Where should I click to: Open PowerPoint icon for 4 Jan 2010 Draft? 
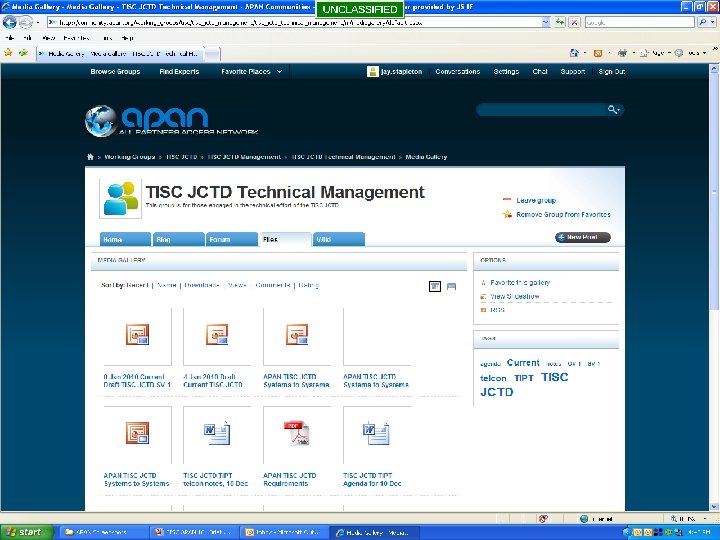click(217, 334)
